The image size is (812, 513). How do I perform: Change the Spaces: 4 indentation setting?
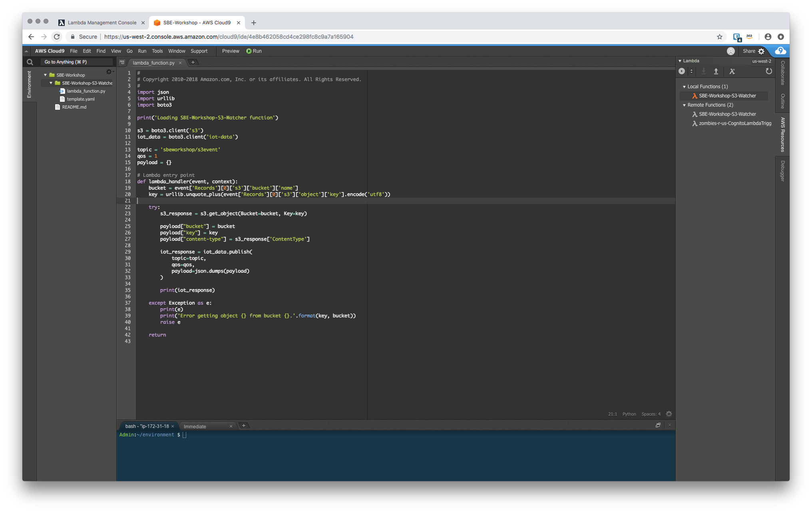pos(651,414)
